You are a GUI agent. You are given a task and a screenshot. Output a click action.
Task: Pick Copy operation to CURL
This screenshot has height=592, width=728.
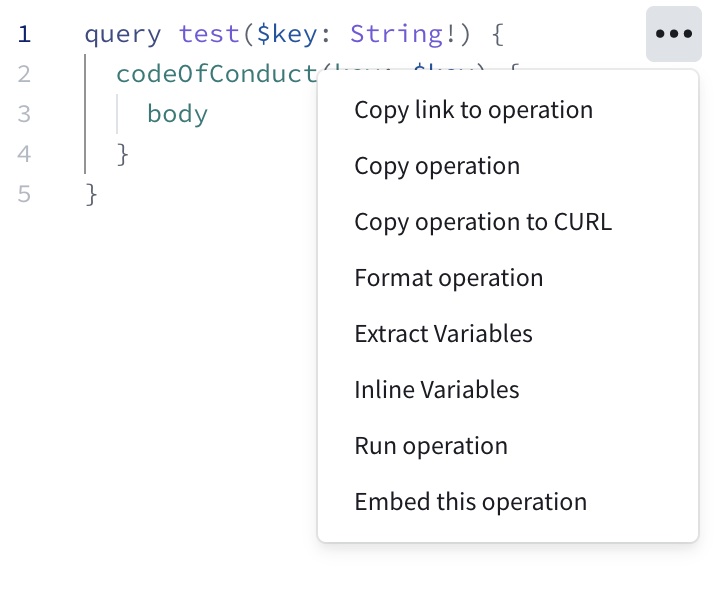pyautogui.click(x=482, y=222)
